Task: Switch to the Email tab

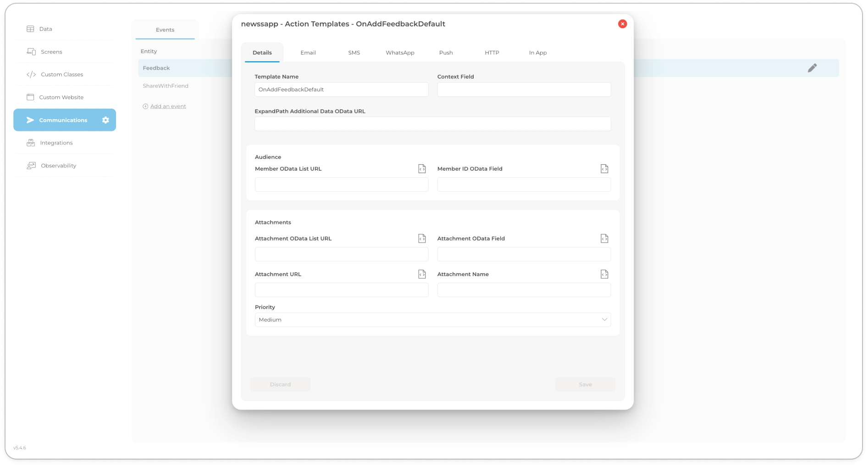Action: click(308, 53)
